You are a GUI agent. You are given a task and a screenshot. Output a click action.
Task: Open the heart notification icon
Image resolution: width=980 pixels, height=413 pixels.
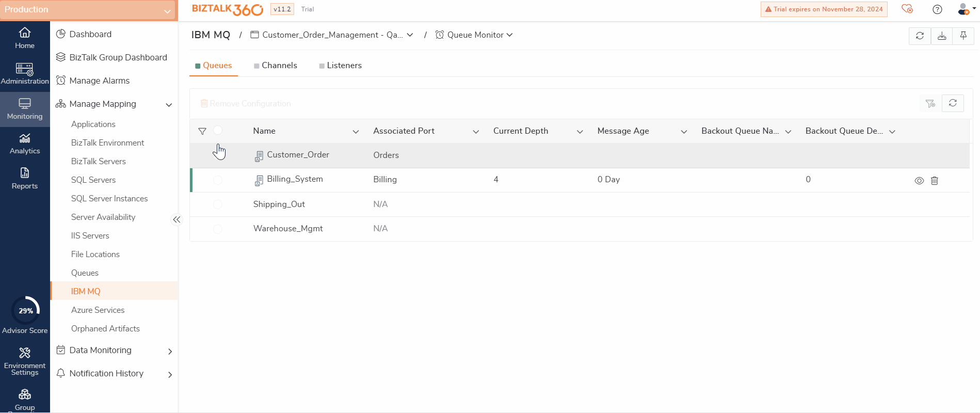[x=907, y=9]
